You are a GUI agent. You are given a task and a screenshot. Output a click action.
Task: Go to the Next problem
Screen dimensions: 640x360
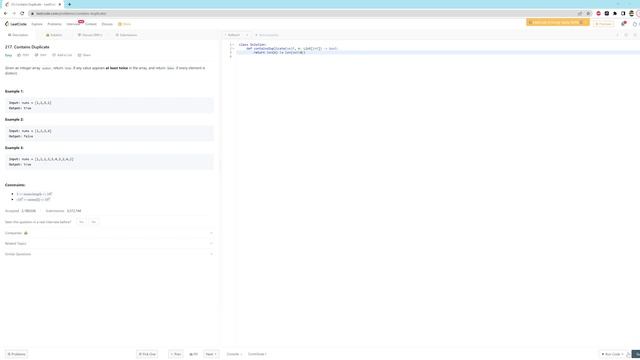coord(211,354)
